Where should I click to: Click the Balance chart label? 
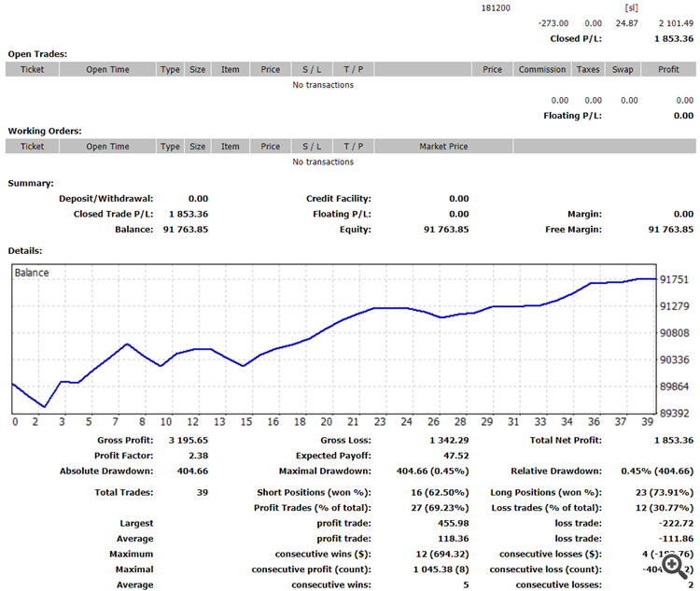32,273
